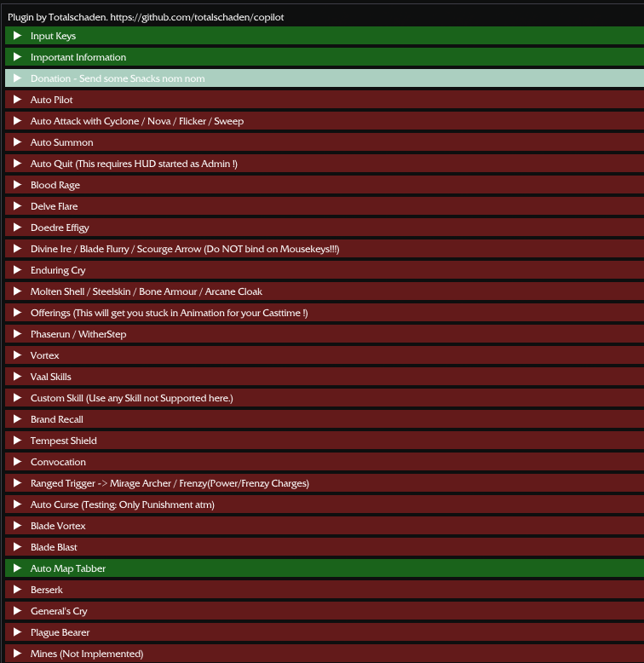This screenshot has height=663, width=644.
Task: Expand the Blade Vortex arrow
Action: tap(17, 526)
